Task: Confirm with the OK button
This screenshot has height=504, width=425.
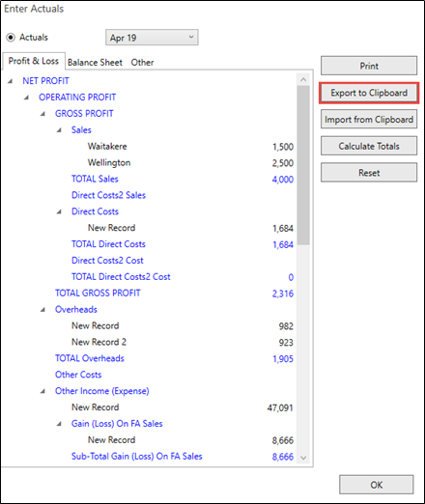Action: [x=377, y=485]
